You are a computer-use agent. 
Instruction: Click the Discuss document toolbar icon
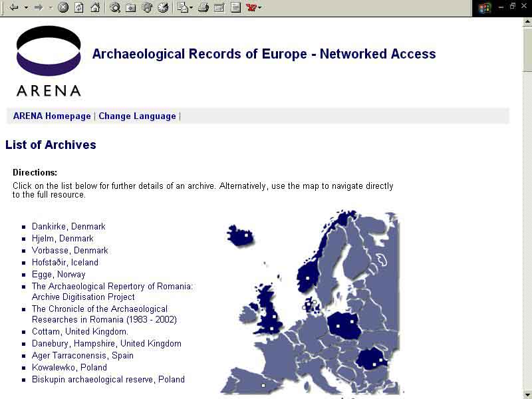click(x=235, y=7)
